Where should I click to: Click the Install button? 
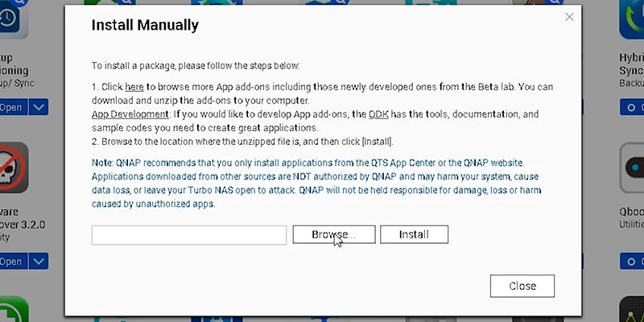pos(414,234)
